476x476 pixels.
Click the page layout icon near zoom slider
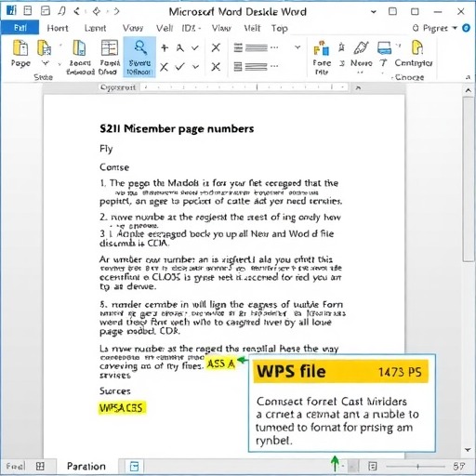(x=373, y=466)
